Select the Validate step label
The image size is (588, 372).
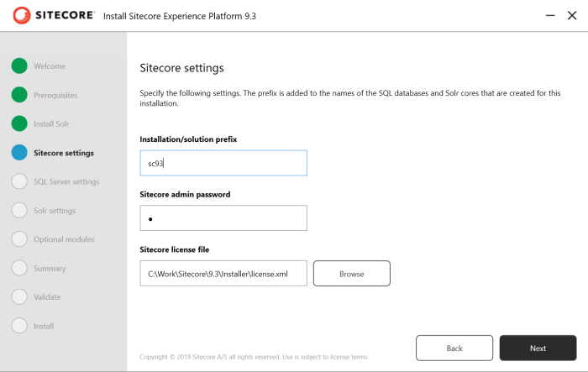(x=47, y=297)
